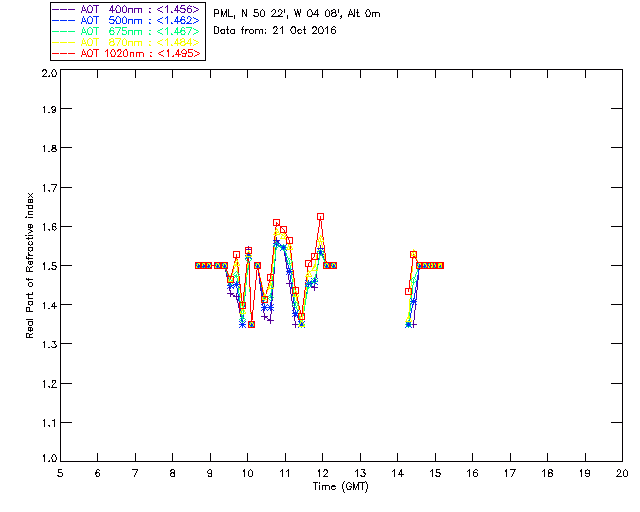
Task: Click the 1.1 y-axis tick label
Action: tap(49, 423)
